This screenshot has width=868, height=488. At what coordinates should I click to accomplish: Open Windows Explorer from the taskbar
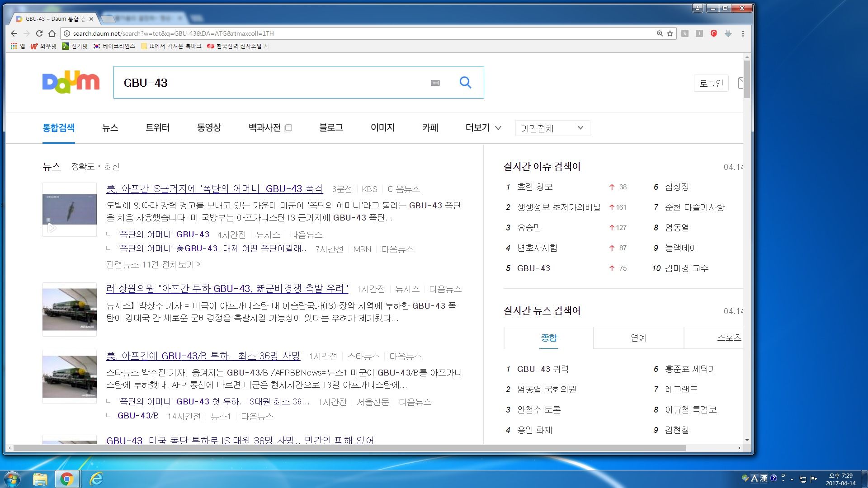[40, 479]
